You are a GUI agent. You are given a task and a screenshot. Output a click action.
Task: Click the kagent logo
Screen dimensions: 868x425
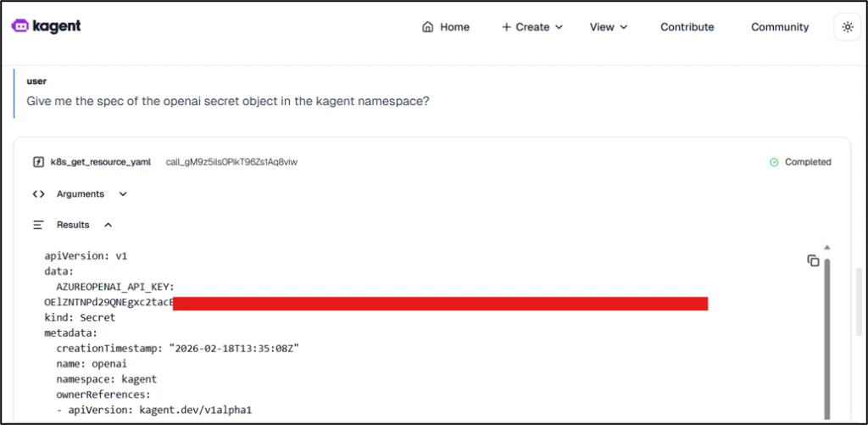46,26
